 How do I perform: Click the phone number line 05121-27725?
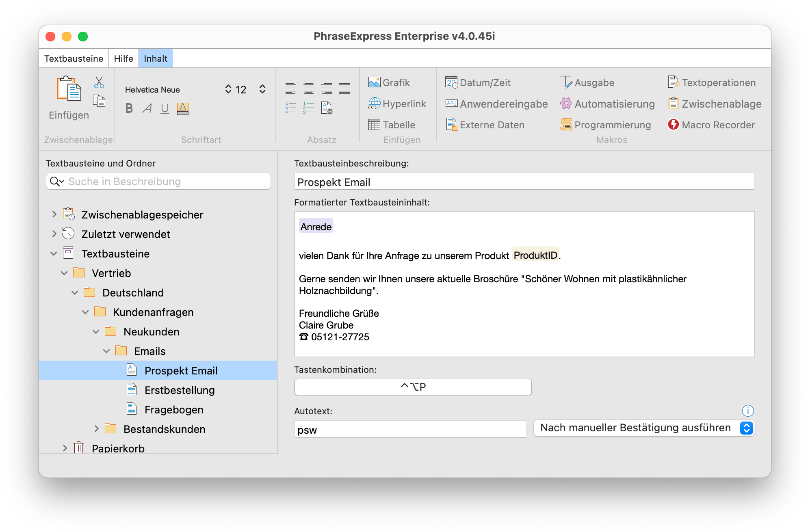pos(334,337)
